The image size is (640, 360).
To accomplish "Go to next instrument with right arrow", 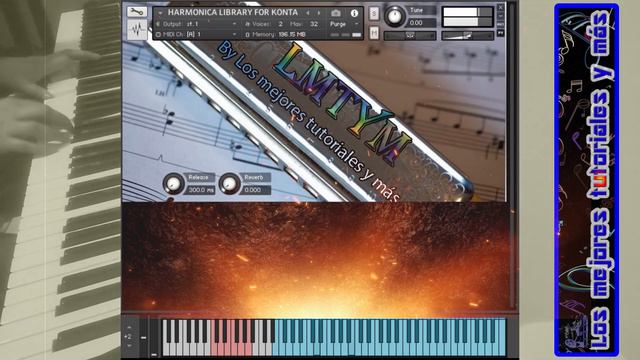I will click(x=319, y=13).
